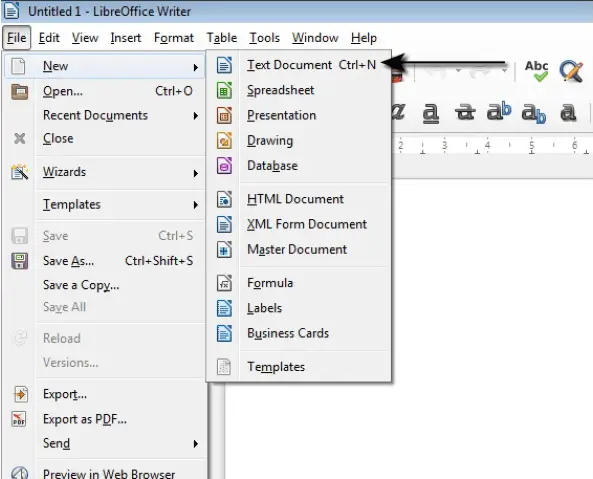
Task: Click the Spellcheck Abc icon in toolbar
Action: 536,71
